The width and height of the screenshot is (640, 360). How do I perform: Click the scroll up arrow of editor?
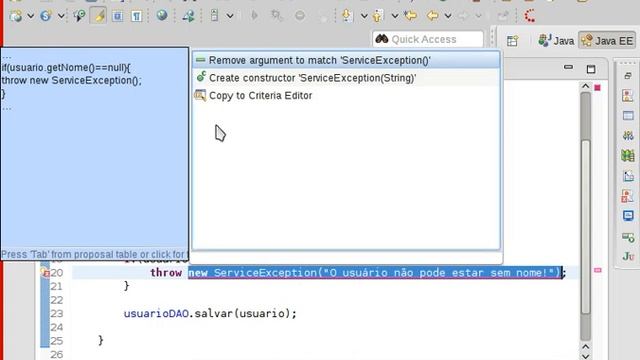pos(585,86)
